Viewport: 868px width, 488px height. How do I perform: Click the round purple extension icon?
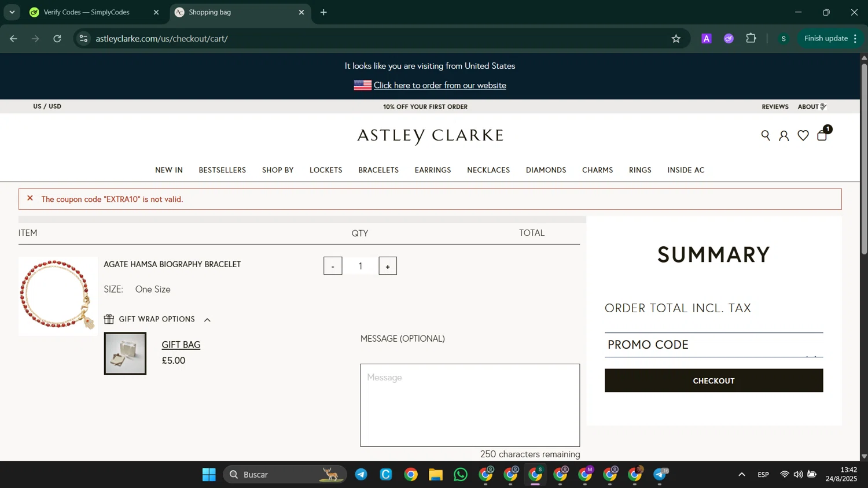729,39
